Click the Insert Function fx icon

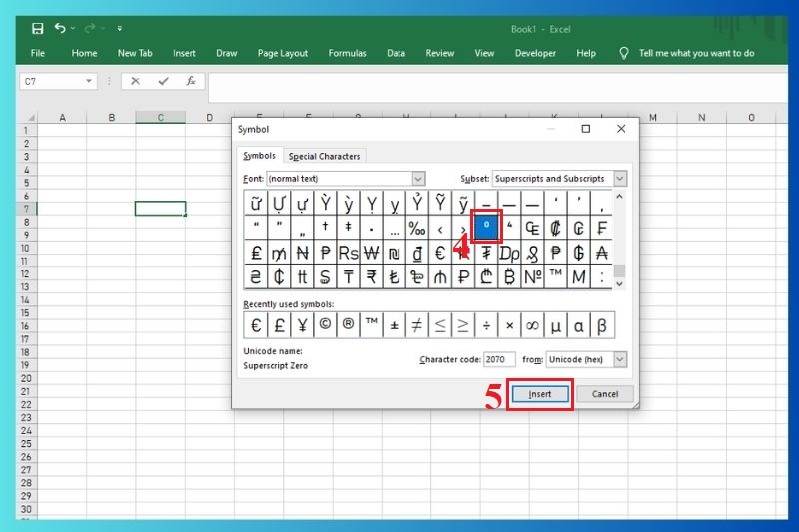[x=191, y=81]
